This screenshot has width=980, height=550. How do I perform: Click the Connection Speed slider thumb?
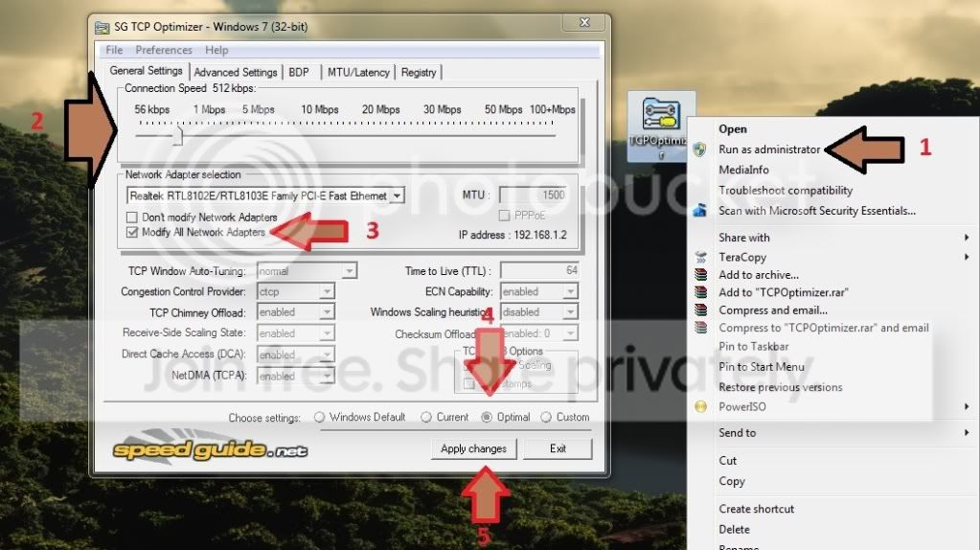click(178, 135)
